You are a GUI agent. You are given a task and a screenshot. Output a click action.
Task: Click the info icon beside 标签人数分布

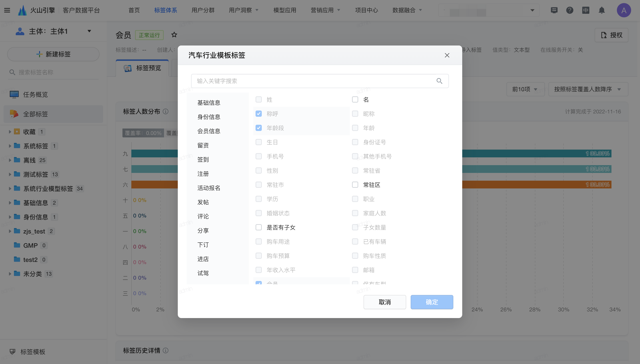click(166, 111)
